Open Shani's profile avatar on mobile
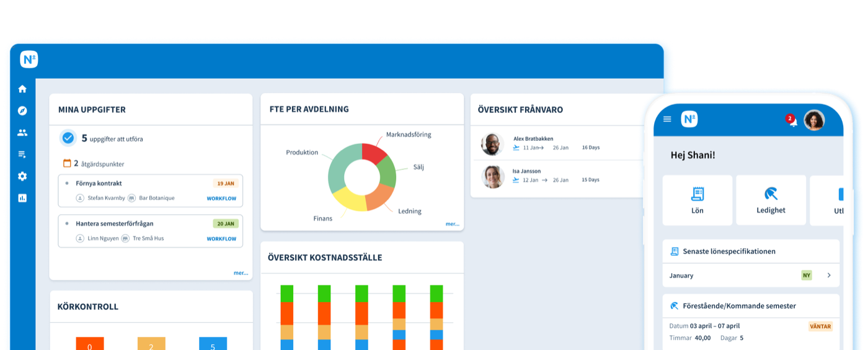The image size is (868, 350). 814,120
